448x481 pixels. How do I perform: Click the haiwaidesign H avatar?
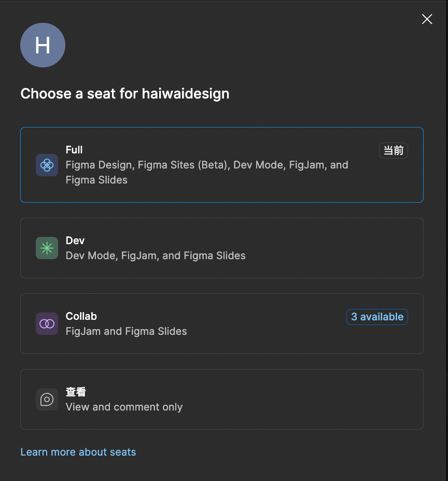43,45
